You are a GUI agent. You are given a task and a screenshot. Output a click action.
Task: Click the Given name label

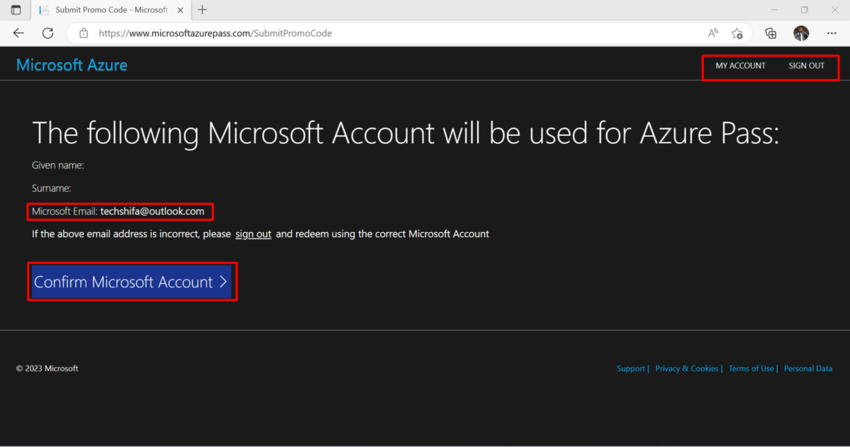point(57,165)
